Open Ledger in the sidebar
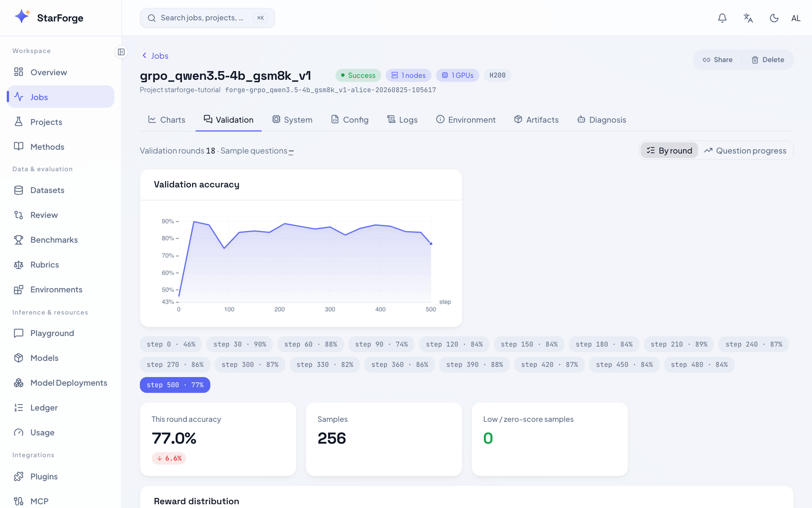 (61, 408)
